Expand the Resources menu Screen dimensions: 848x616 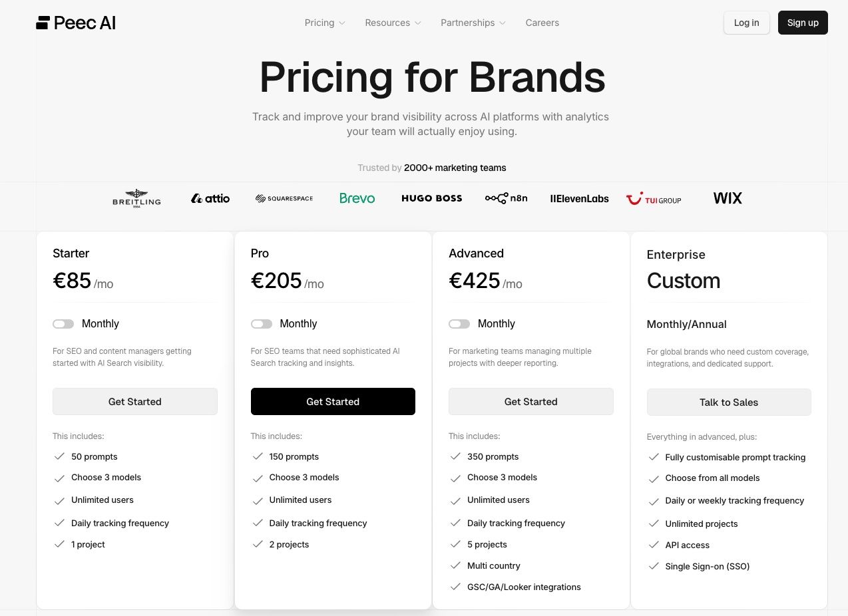392,22
